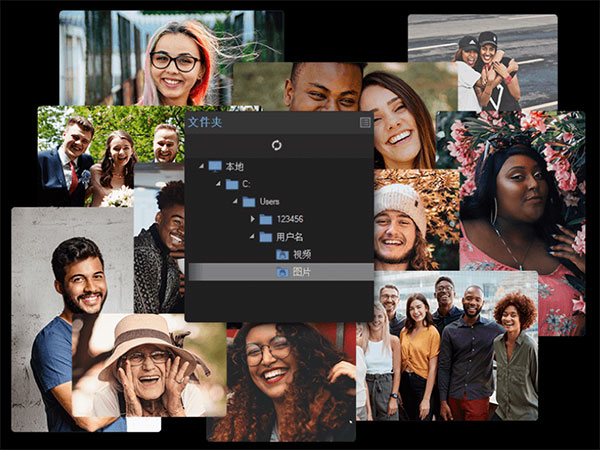The width and height of the screenshot is (600, 450).
Task: Select the C: drive folder icon
Action: pyautogui.click(x=232, y=184)
